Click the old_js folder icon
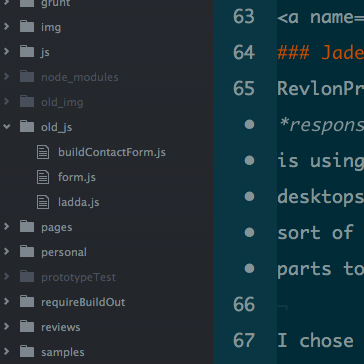 (27, 127)
